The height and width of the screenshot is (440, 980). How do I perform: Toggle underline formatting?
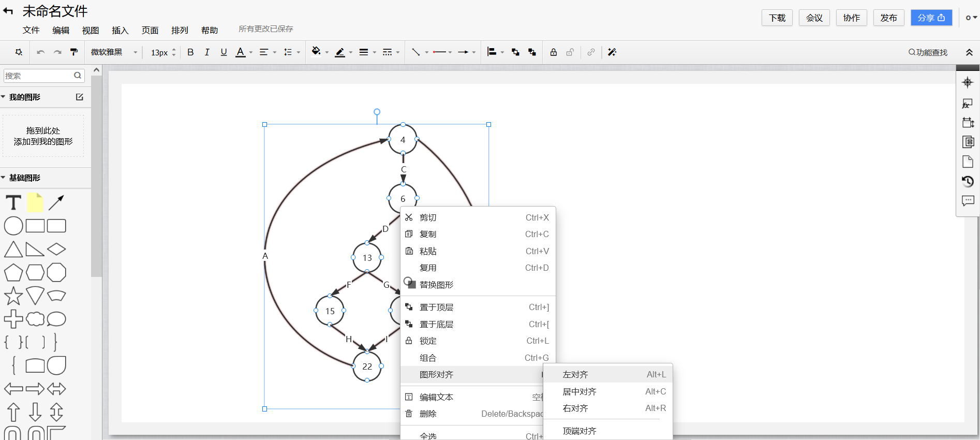(224, 52)
